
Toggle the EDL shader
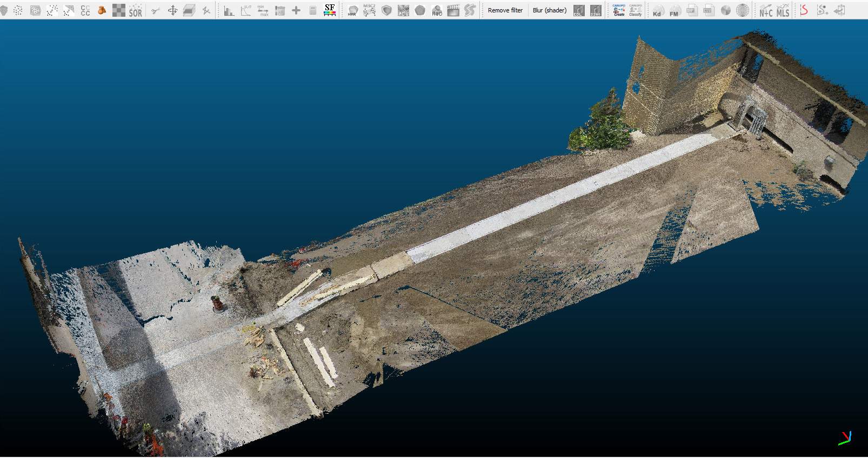[578, 10]
